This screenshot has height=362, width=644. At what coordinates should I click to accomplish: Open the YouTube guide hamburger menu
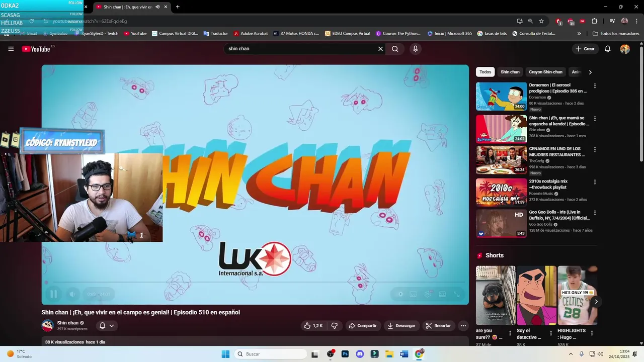pos(11,49)
